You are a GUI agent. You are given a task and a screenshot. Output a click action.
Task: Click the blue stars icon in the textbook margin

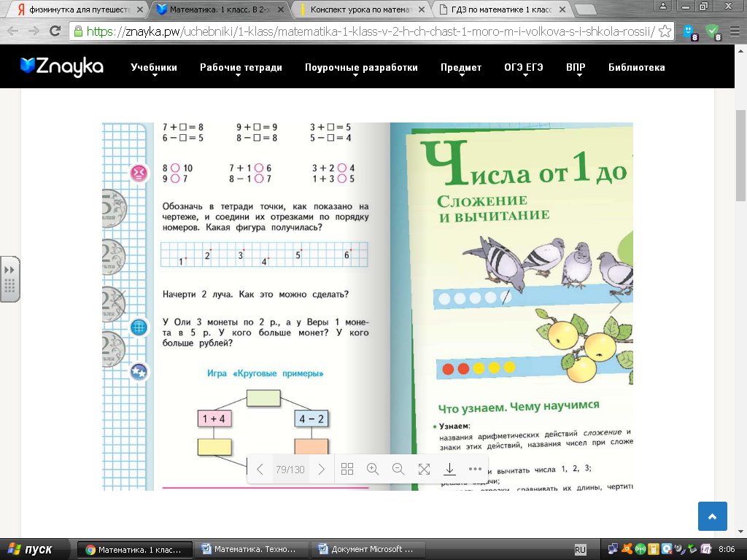click(x=139, y=371)
